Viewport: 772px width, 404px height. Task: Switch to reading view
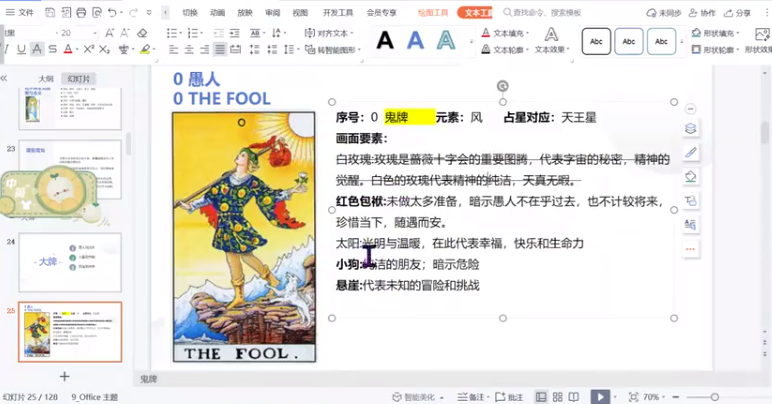(574, 397)
